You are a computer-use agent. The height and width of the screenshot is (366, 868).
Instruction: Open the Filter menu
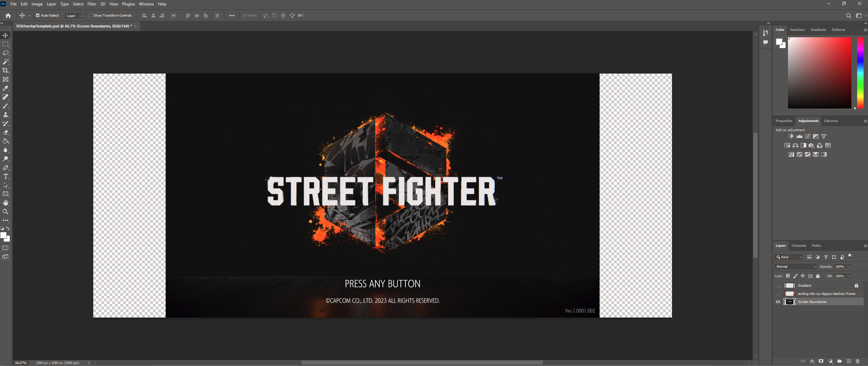click(x=92, y=4)
